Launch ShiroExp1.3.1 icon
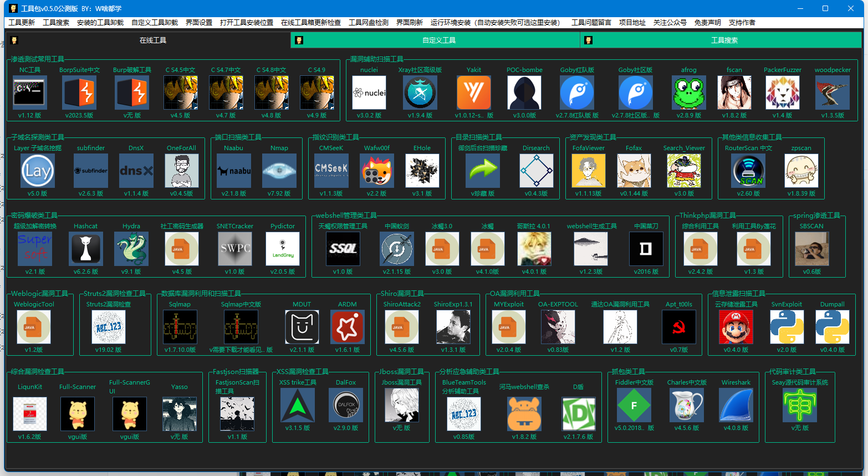The width and height of the screenshot is (868, 476). [x=453, y=327]
